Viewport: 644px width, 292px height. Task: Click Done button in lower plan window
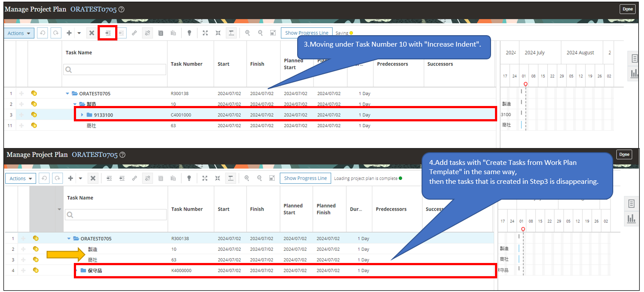[x=624, y=154]
